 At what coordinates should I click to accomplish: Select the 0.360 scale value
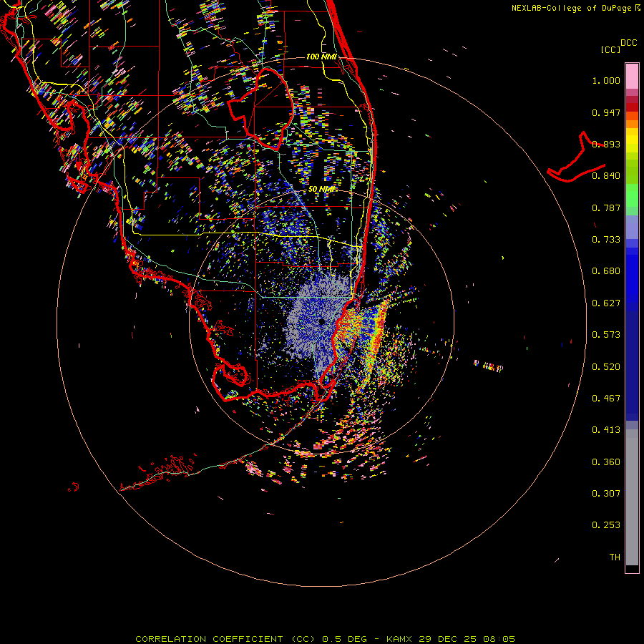pyautogui.click(x=606, y=462)
